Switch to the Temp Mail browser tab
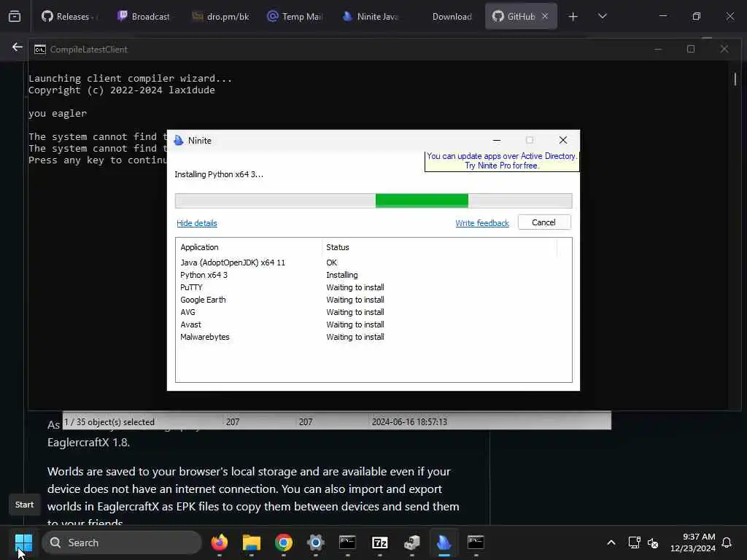This screenshot has height=560, width=747. pyautogui.click(x=295, y=16)
